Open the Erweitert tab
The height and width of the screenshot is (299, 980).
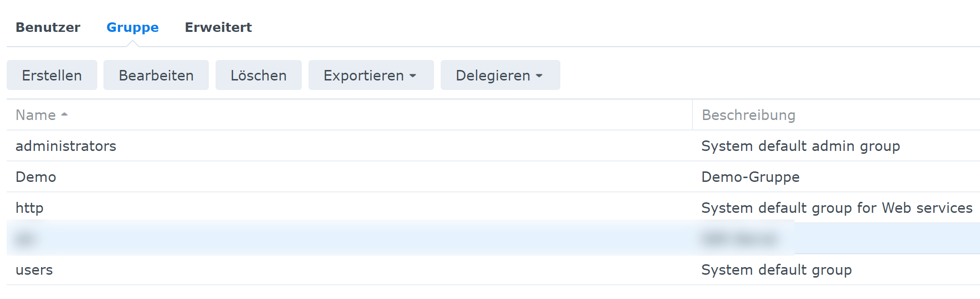pyautogui.click(x=218, y=28)
